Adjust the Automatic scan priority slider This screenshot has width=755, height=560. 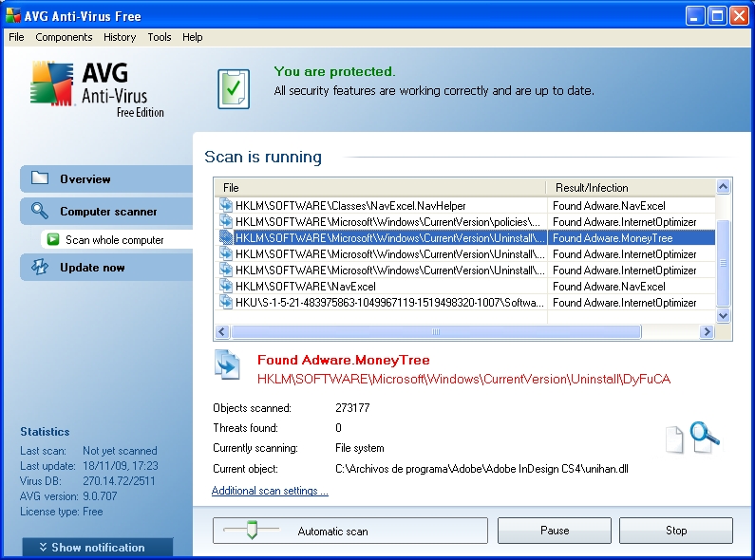coord(252,530)
